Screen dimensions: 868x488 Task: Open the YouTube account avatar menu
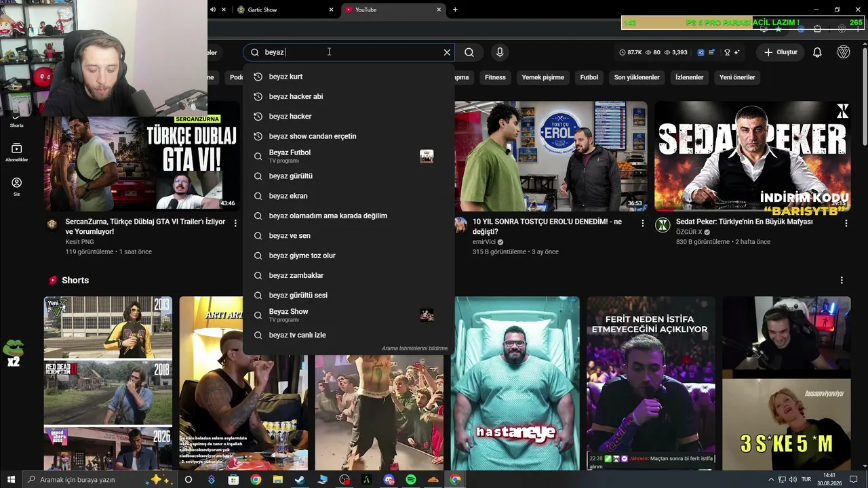844,52
